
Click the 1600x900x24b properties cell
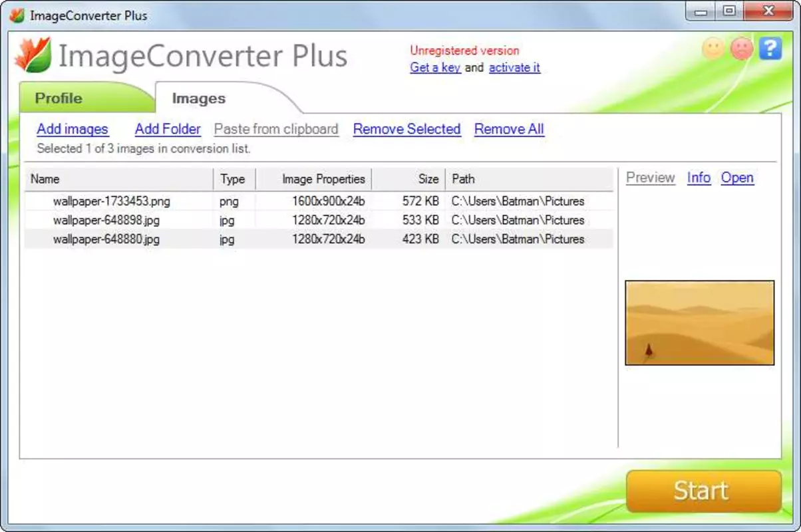tap(328, 201)
